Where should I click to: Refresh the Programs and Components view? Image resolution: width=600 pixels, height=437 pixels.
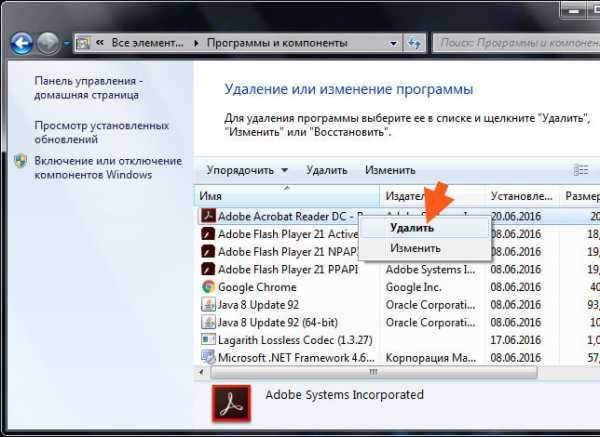[x=414, y=43]
